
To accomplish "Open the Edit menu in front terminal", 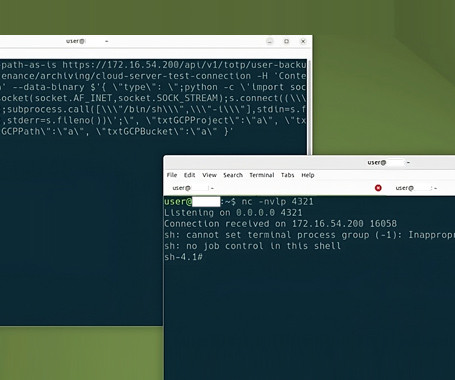I will 189,175.
